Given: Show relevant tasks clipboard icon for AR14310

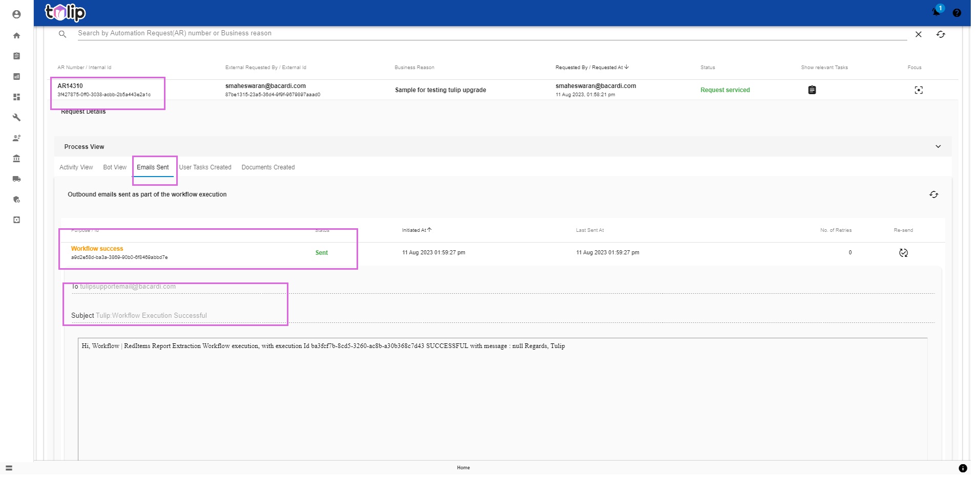Looking at the screenshot, I should 812,90.
